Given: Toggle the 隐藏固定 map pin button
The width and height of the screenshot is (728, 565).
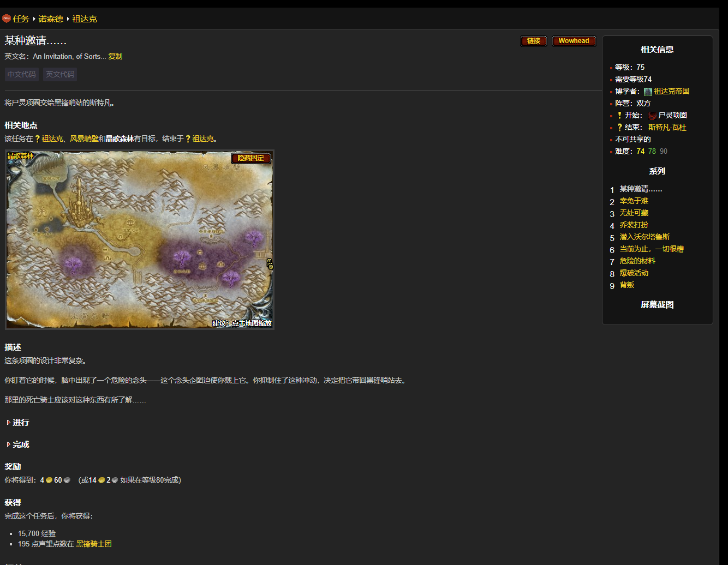Looking at the screenshot, I should point(250,158).
